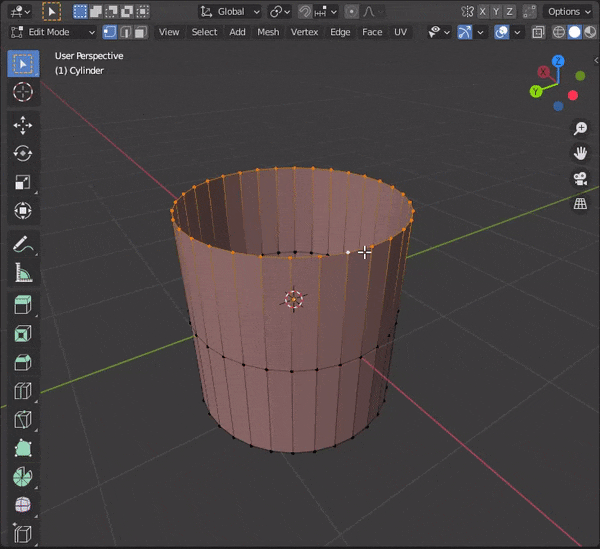Choose the Set new selection mode icon
Image resolution: width=600 pixels, height=549 pixels.
(80, 12)
